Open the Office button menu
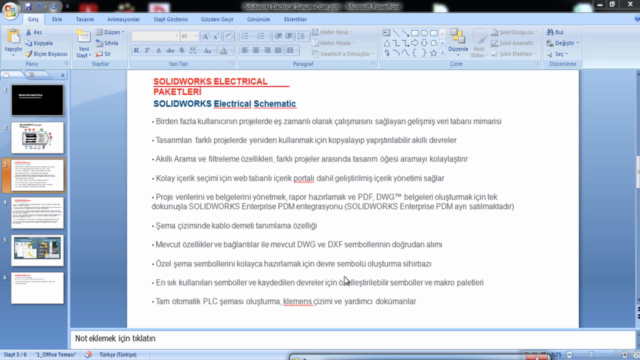The width and height of the screenshot is (640, 360). (10, 10)
